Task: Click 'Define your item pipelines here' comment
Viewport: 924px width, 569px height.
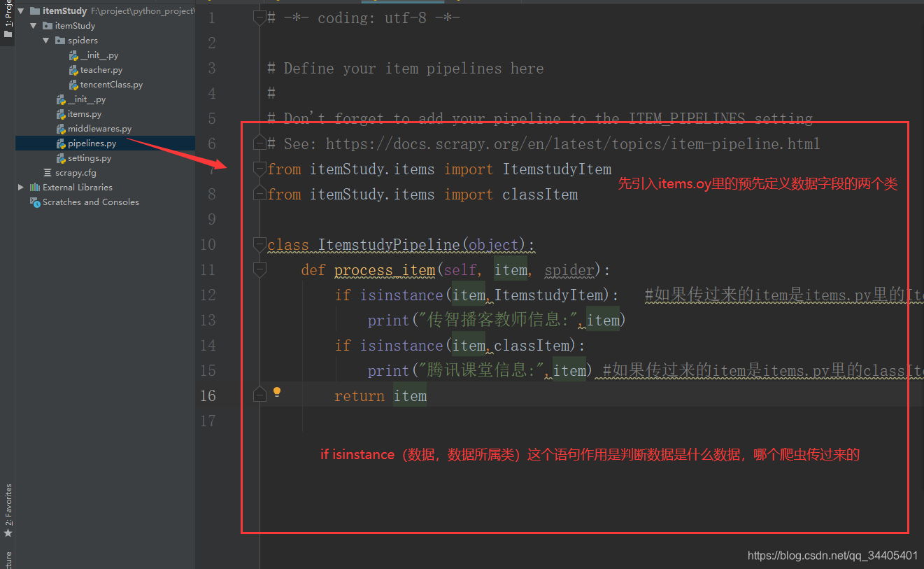Action: [x=413, y=69]
